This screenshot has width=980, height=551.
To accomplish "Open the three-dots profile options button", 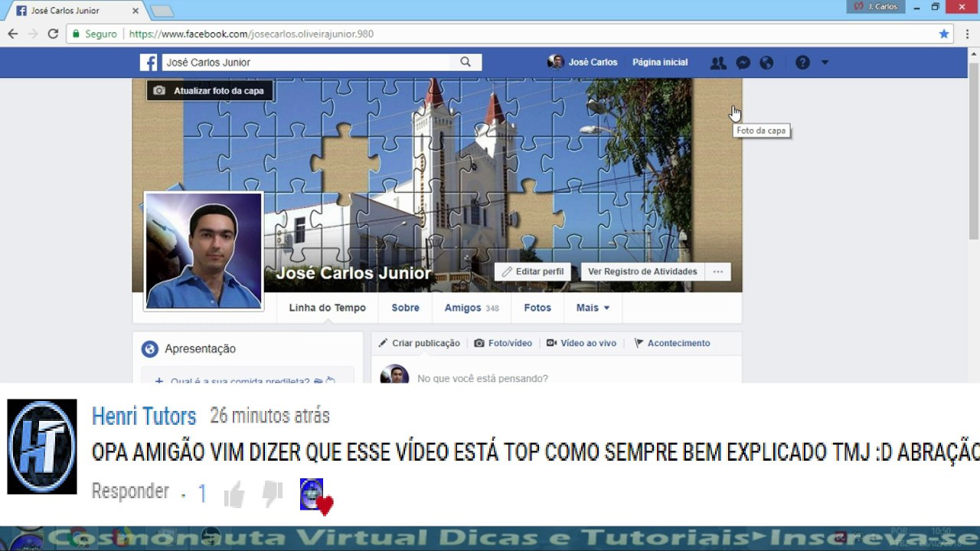I will 718,272.
